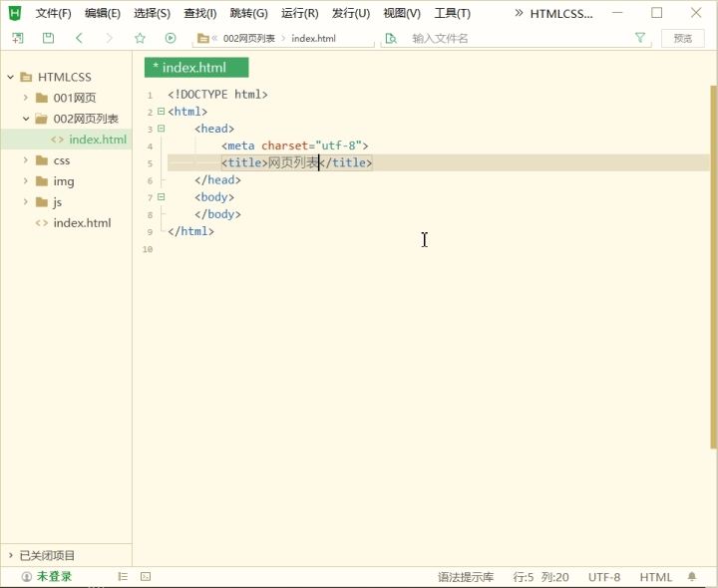Click the js folder icon

tap(42, 201)
